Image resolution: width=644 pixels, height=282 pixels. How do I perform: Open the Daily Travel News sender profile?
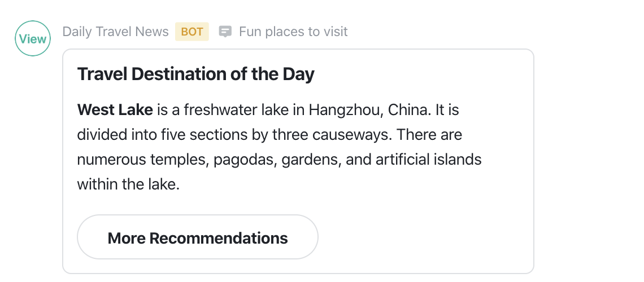tap(115, 32)
